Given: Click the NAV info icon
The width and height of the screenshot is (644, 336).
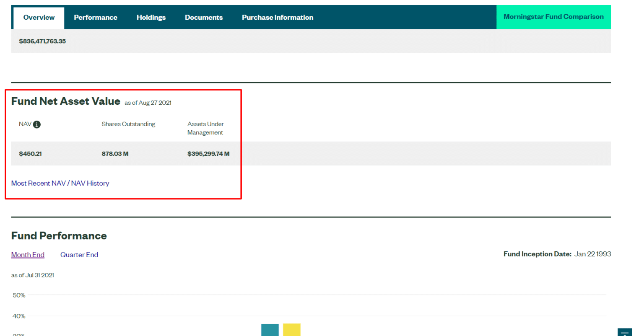Looking at the screenshot, I should (37, 124).
